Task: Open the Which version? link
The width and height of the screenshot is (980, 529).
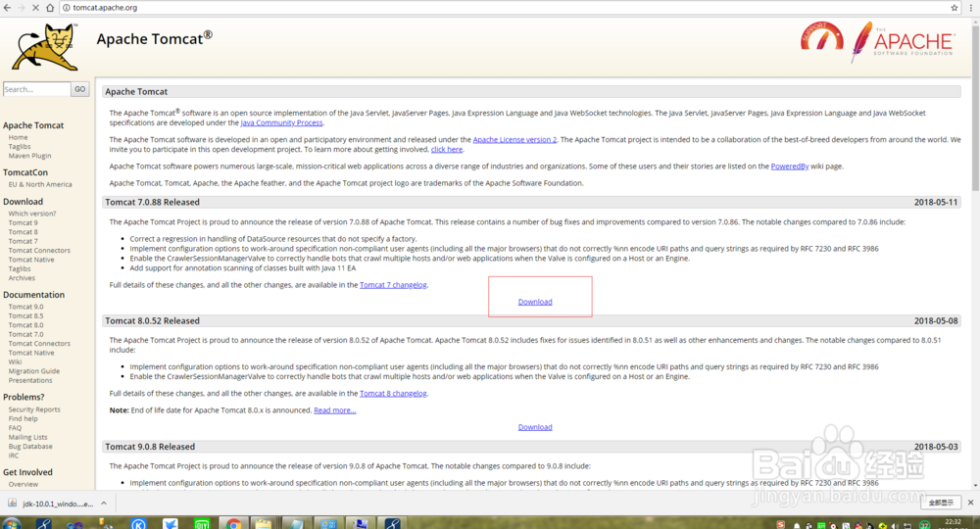Action: 32,214
